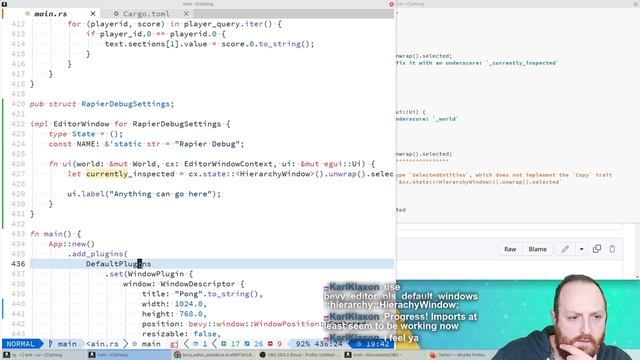640x360 pixels.
Task: Click 'type State' on line 423
Action: pyautogui.click(x=72, y=134)
